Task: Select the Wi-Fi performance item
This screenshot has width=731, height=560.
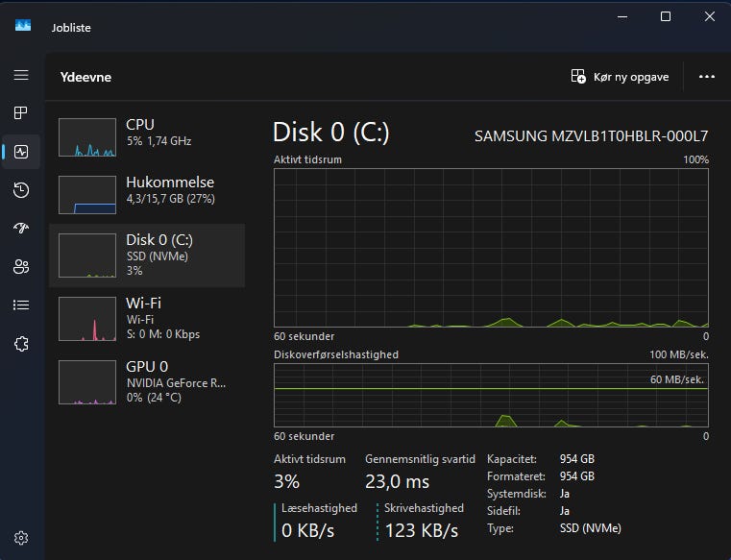Action: tap(147, 318)
